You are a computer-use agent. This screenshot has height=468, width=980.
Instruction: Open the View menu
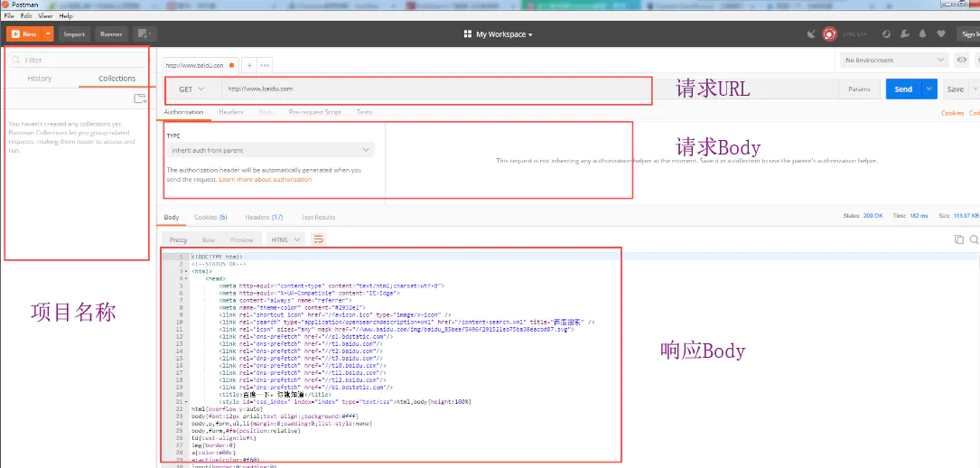pos(45,15)
